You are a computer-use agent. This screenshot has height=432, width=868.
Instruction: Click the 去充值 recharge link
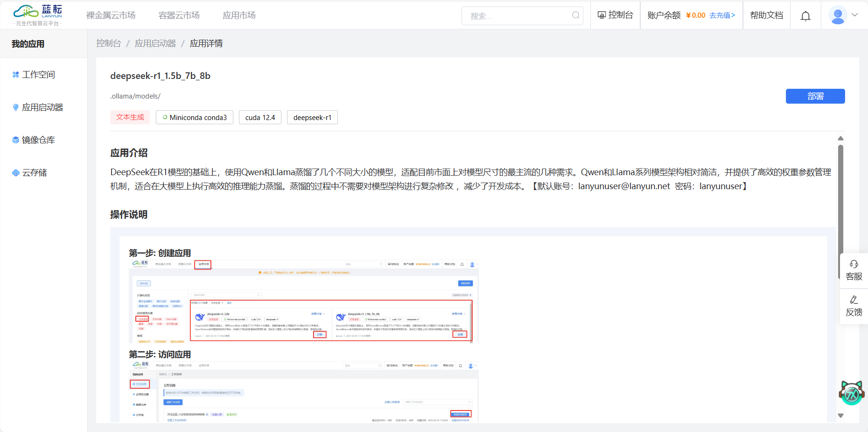click(722, 15)
